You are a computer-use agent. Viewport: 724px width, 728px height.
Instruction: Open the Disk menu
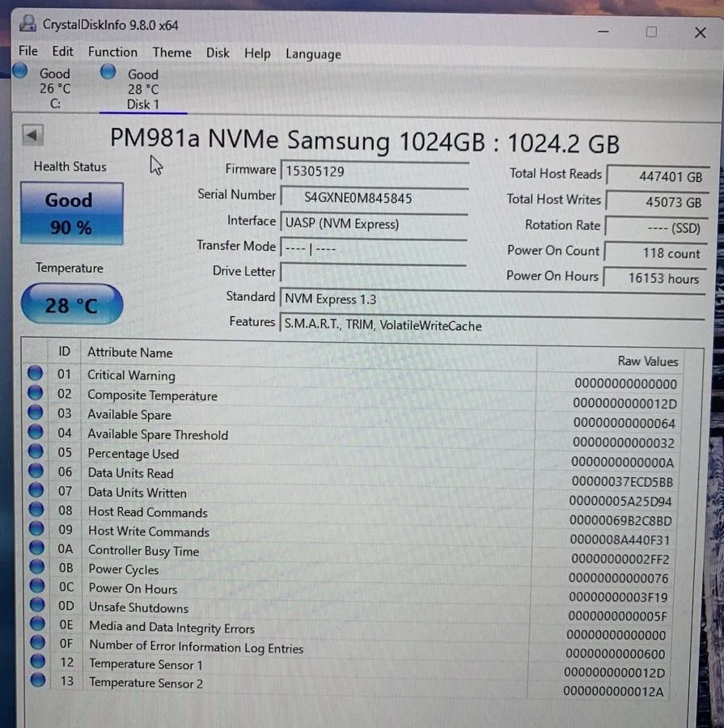tap(218, 53)
